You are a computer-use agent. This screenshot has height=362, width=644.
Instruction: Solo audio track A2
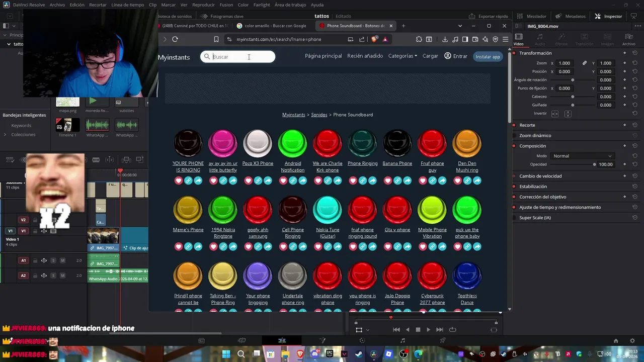click(53, 276)
